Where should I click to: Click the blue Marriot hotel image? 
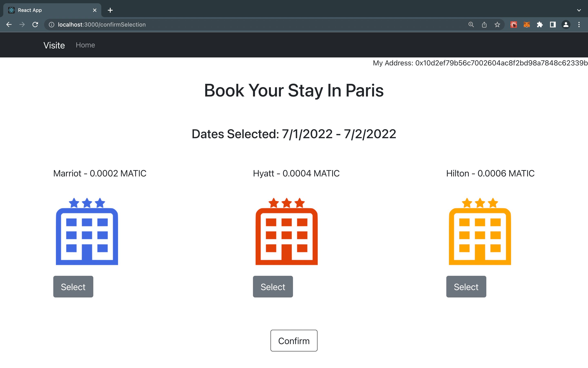[87, 231]
